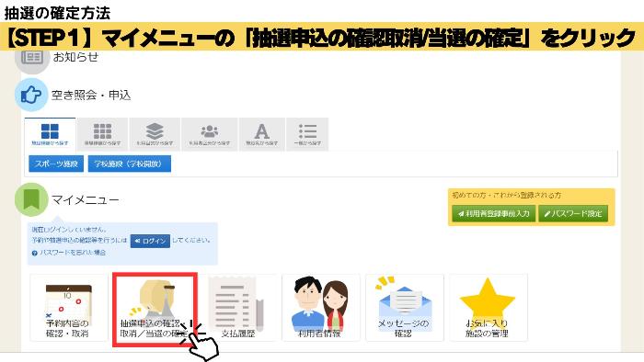
Task: Click the green マイメニュー bookmark icon
Action: point(31,199)
